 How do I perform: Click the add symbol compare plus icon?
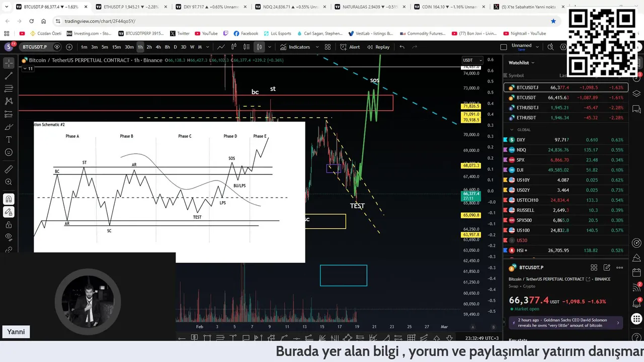(x=69, y=47)
